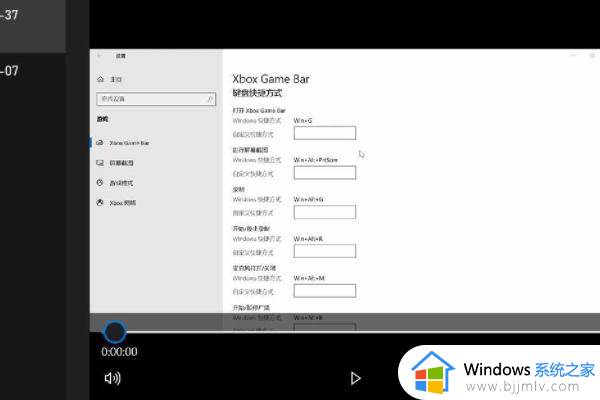
Task: Click the search magnifier icon in Settings
Action: [210, 99]
